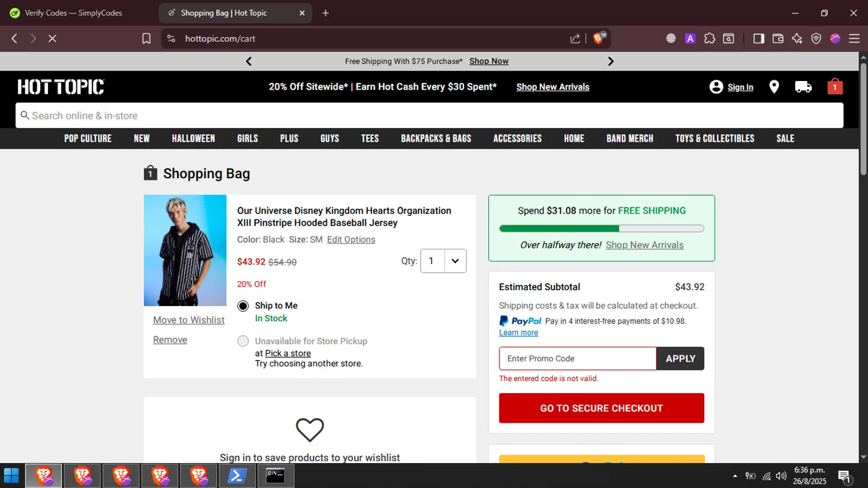Click the volume icon in system tray
This screenshot has width=868, height=488.
click(x=781, y=476)
